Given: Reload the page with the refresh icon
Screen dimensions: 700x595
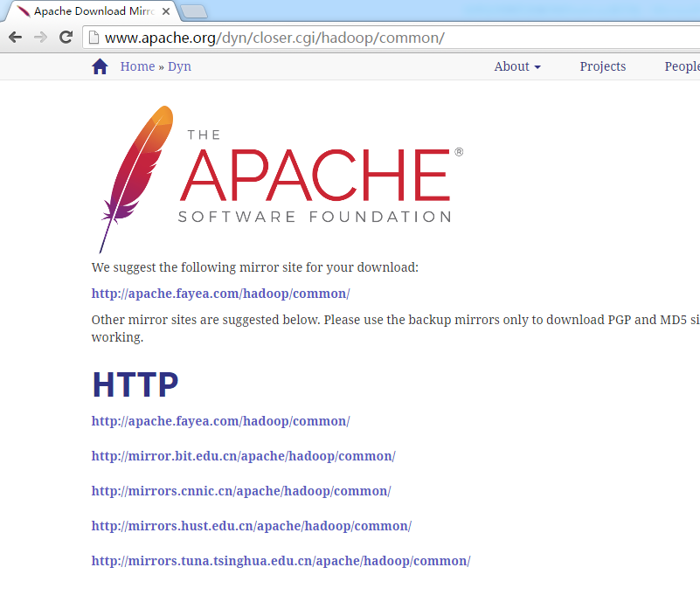Looking at the screenshot, I should [66, 37].
